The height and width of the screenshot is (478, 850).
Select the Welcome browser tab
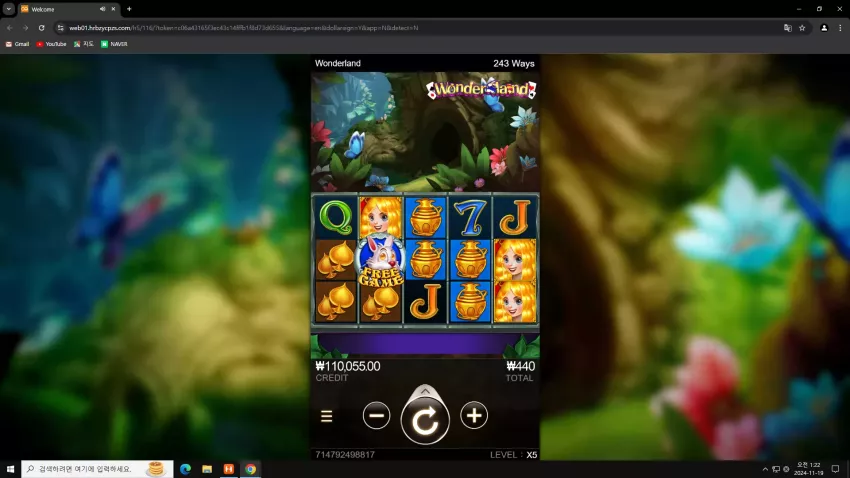(68, 9)
